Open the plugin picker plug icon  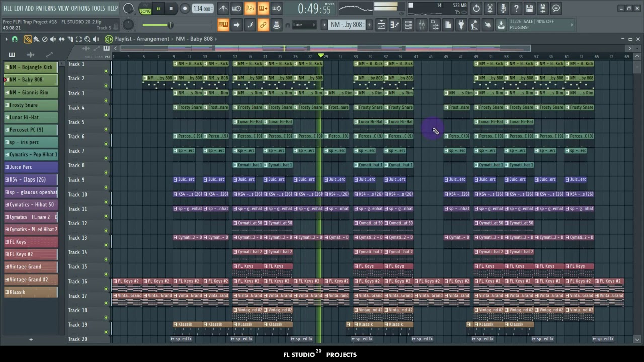pyautogui.click(x=461, y=25)
